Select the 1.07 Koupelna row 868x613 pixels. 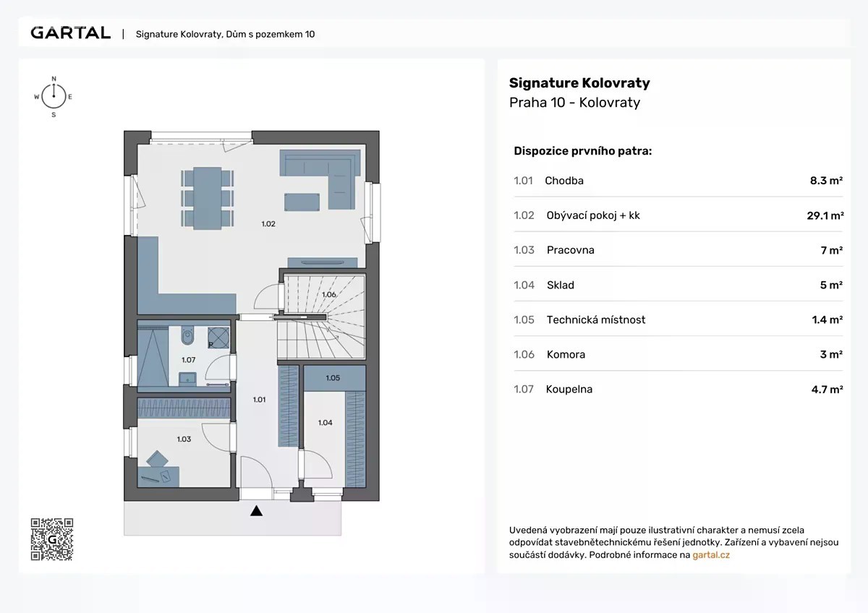click(677, 389)
